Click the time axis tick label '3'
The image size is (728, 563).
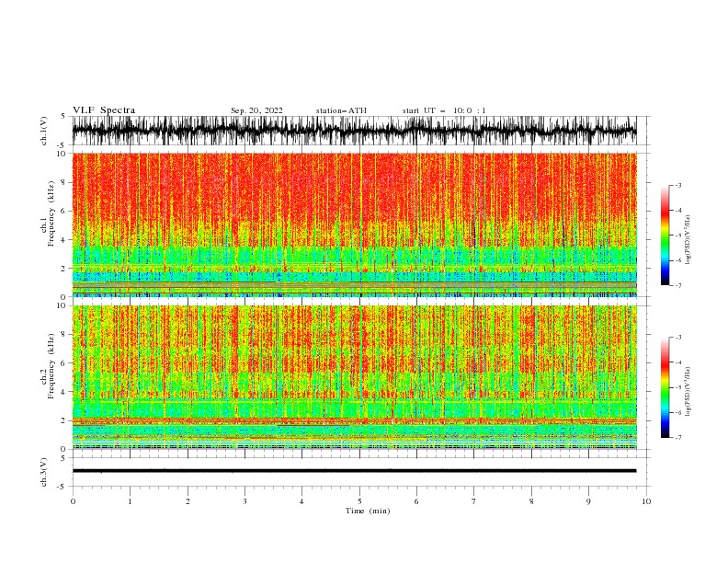(x=245, y=501)
